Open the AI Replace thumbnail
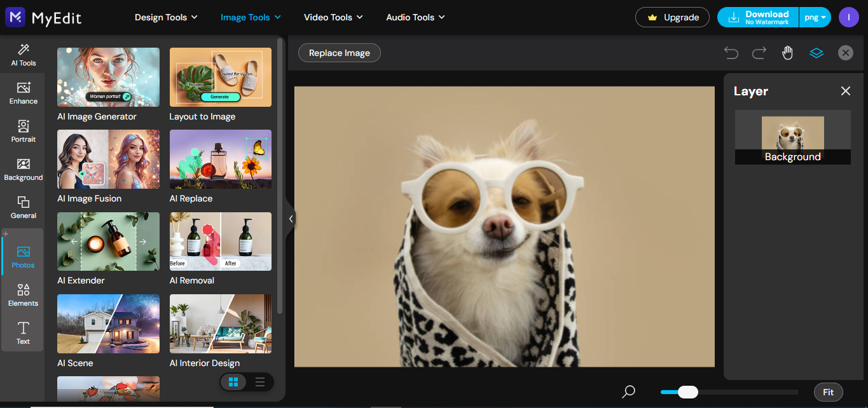Image resolution: width=868 pixels, height=408 pixels. [x=220, y=159]
